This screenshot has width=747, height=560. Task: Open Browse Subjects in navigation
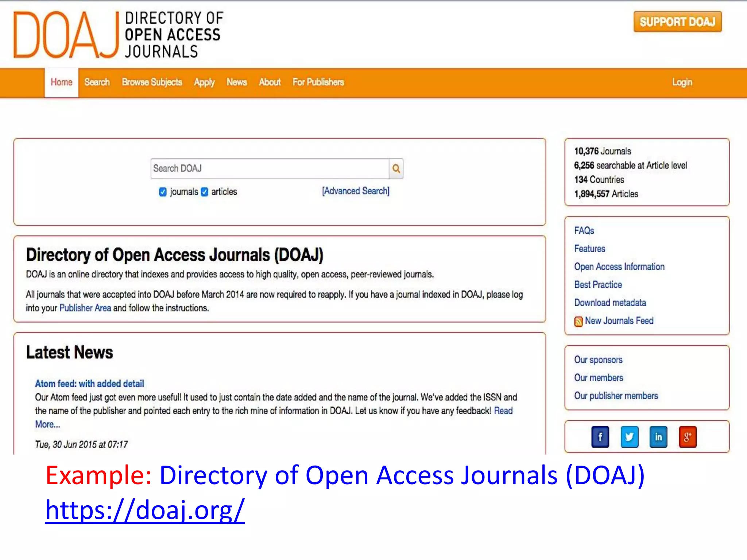tap(152, 82)
